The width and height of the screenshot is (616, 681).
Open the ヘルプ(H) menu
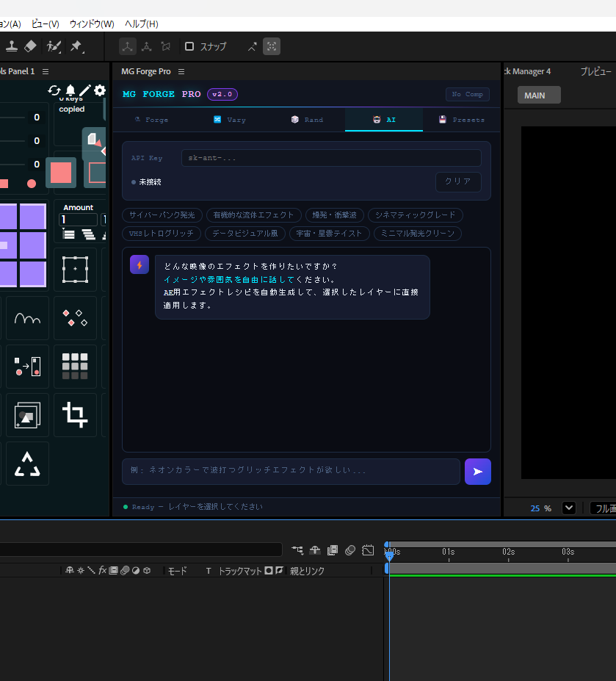coord(142,24)
